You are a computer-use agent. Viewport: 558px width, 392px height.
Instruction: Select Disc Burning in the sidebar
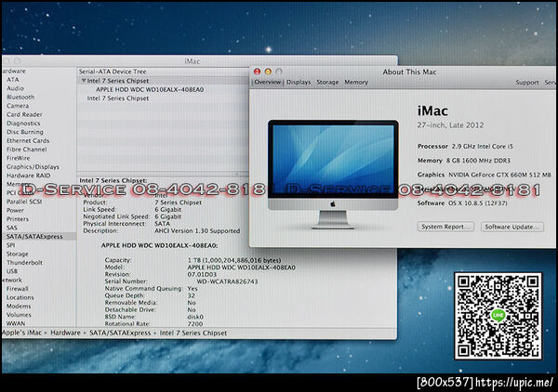(x=25, y=132)
